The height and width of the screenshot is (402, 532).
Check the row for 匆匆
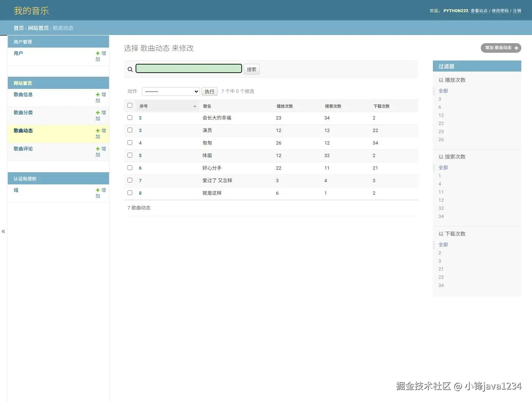point(130,143)
